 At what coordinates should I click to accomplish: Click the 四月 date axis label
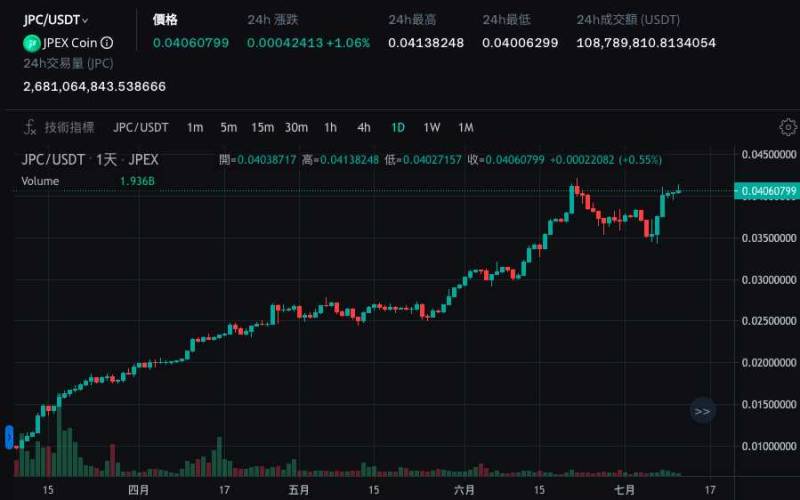click(139, 490)
